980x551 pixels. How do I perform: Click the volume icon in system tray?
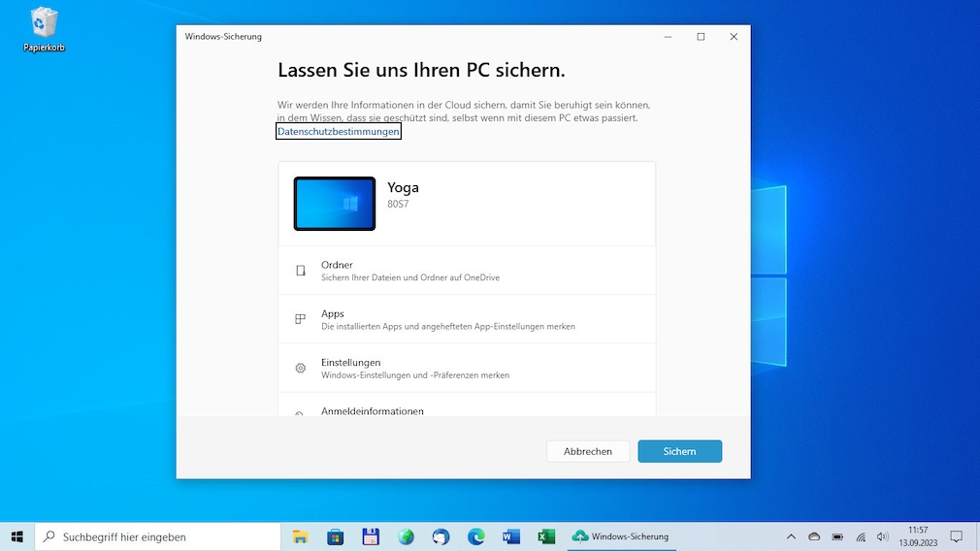coord(882,536)
